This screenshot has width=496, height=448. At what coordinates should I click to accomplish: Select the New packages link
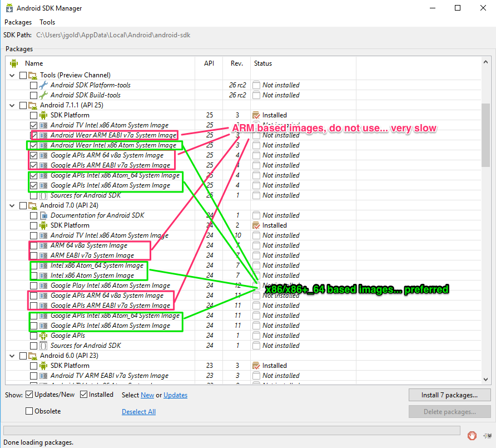147,395
